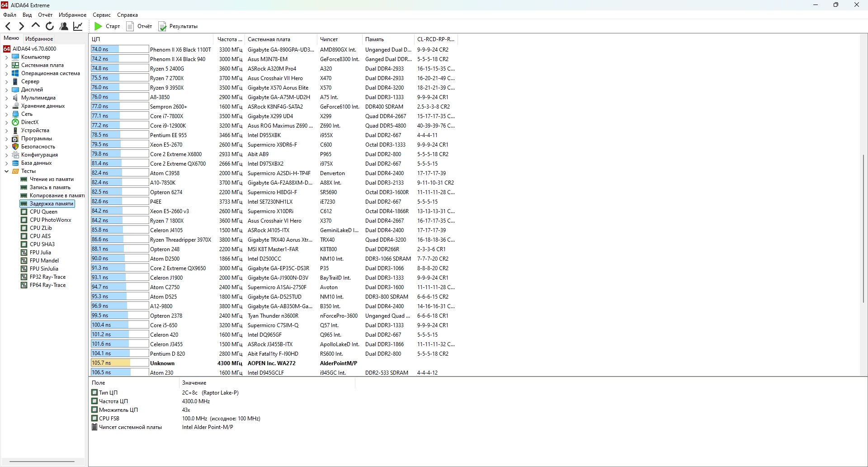Click the Результаты checklist icon
This screenshot has width=868, height=467.
coord(162,26)
